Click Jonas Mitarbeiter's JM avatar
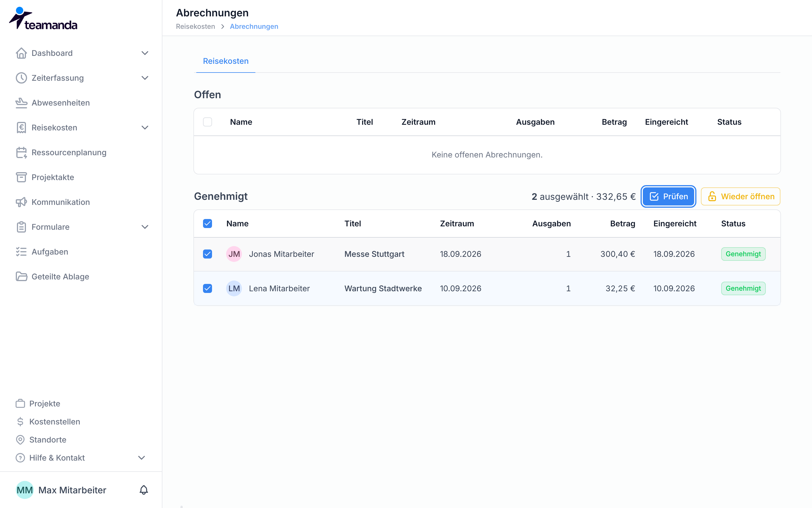The image size is (812, 508). tap(234, 254)
